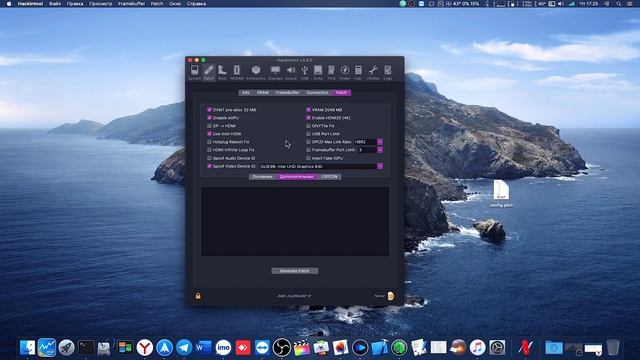Open the NVRAM toolbar section

(237, 72)
